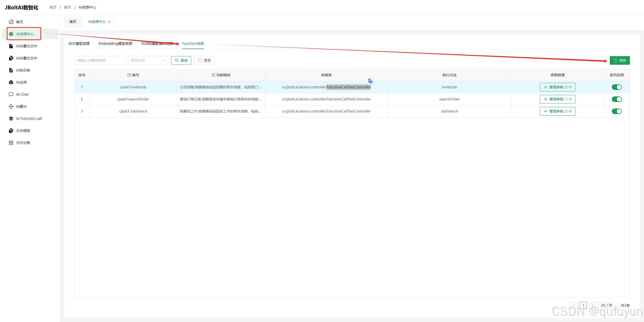Open AI Function call layers icon
Image resolution: width=644 pixels, height=322 pixels.
coord(11,119)
